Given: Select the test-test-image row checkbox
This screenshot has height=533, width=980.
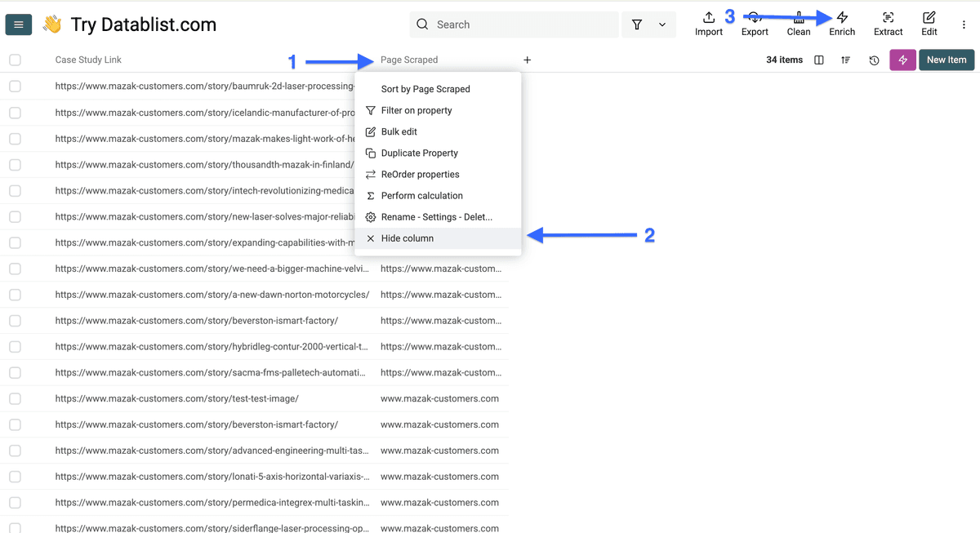Looking at the screenshot, I should coord(16,398).
